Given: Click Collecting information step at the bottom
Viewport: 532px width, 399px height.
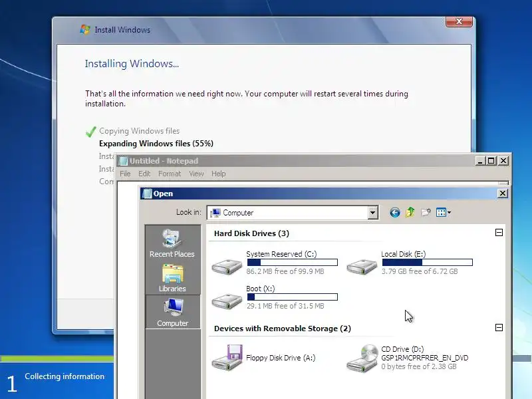Looking at the screenshot, I should (65, 376).
